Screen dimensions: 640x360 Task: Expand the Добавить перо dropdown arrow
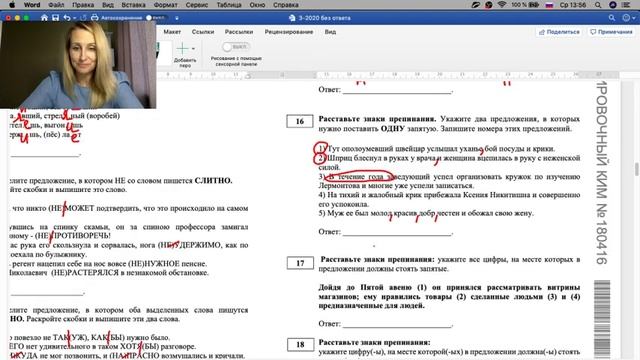(193, 49)
